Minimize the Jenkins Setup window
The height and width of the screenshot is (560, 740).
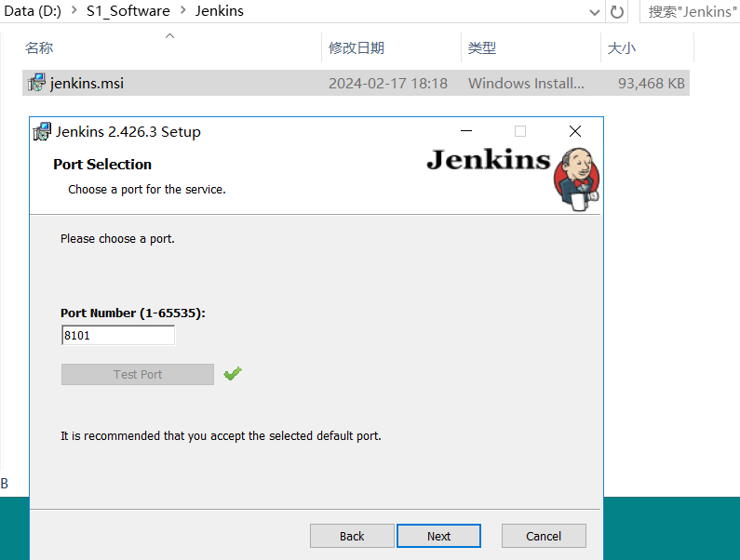(x=466, y=130)
